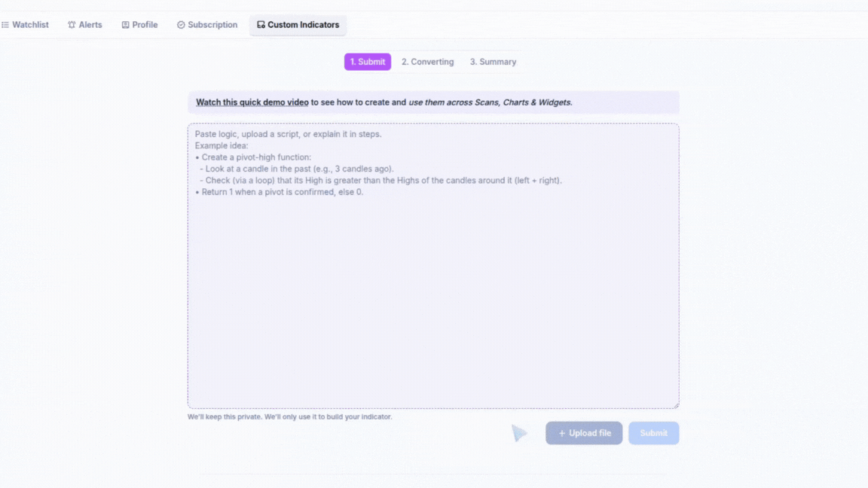868x488 pixels.
Task: Click the plus icon on Upload file
Action: coord(562,433)
